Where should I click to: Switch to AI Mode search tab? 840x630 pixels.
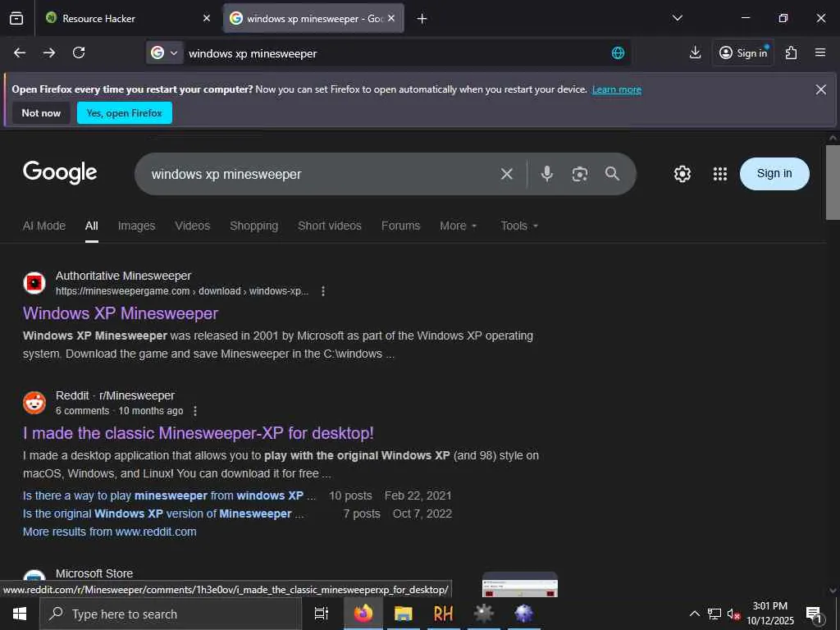pos(44,226)
